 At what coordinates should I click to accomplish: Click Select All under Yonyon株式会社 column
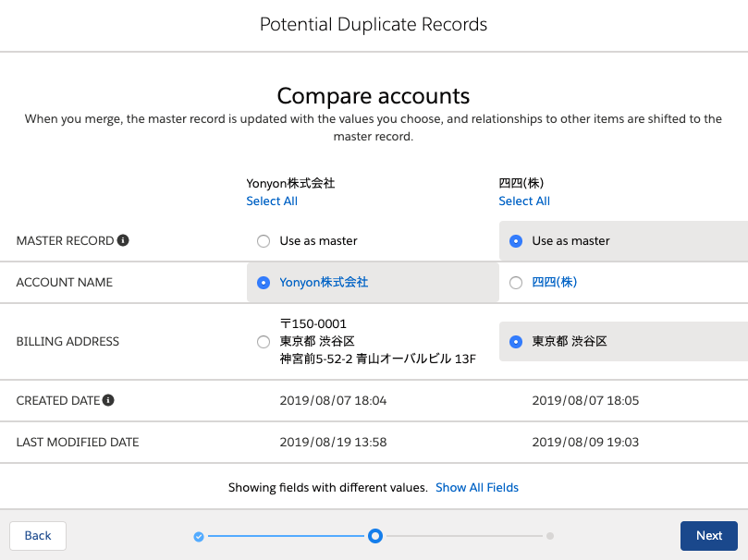click(x=272, y=201)
